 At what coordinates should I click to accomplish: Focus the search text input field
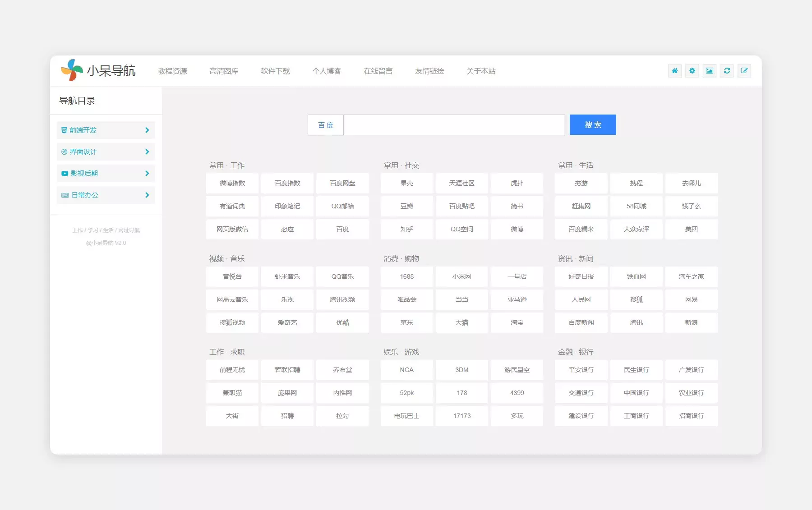[454, 125]
